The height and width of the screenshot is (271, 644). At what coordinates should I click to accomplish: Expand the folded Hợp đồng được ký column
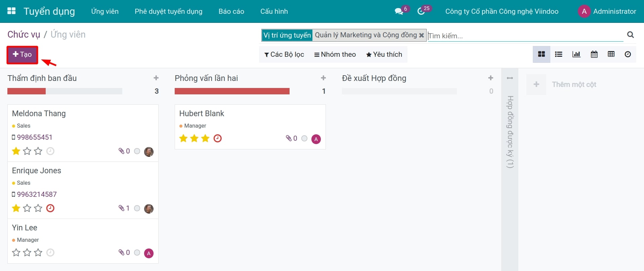tap(510, 131)
